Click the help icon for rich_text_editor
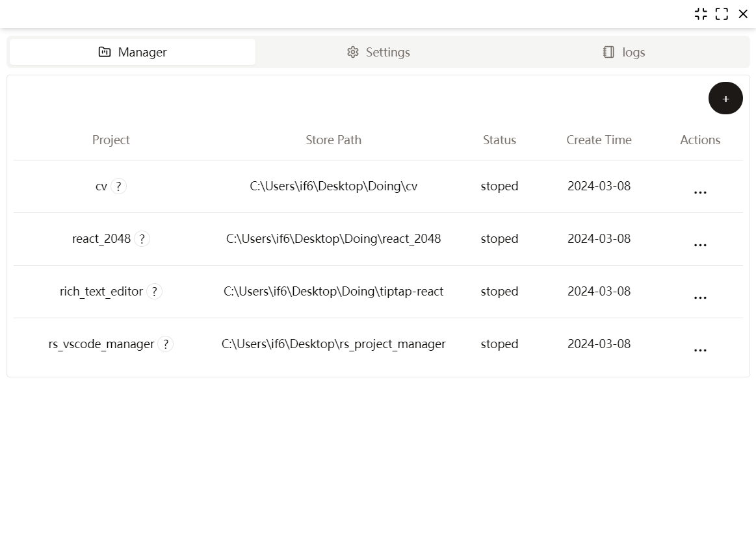Image resolution: width=756 pixels, height=543 pixels. (x=154, y=292)
